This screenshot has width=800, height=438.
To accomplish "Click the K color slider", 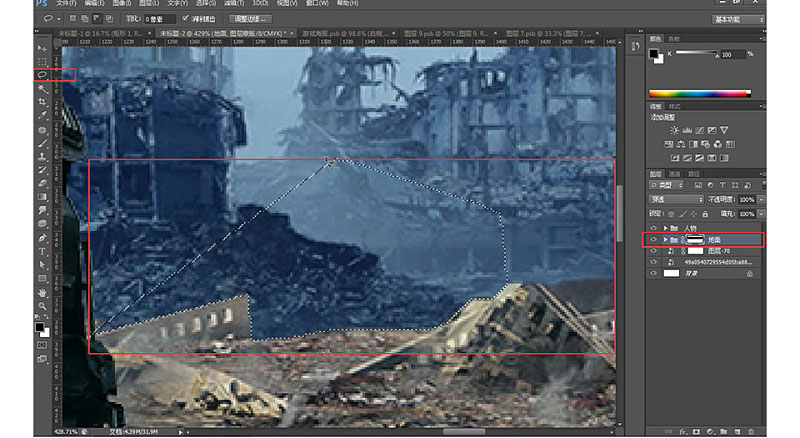I will point(697,53).
